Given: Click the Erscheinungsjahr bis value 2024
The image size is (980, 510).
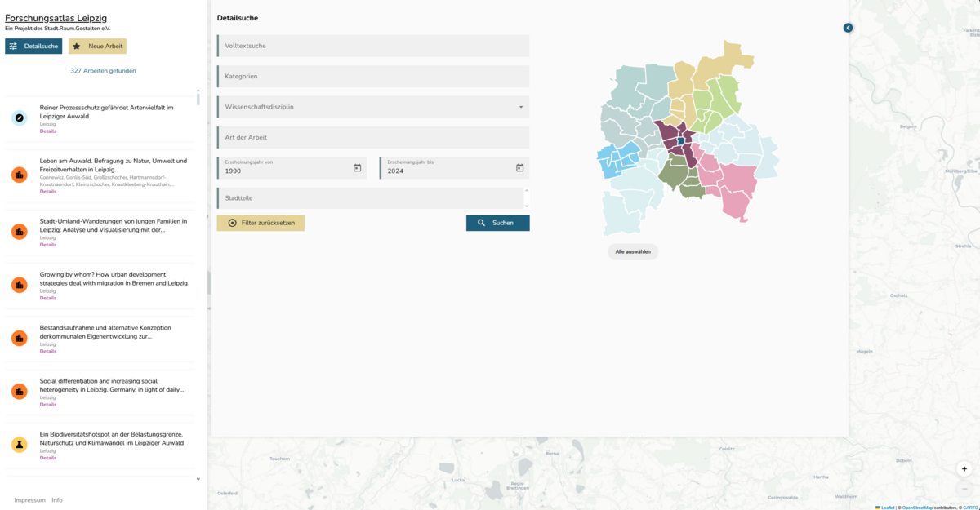Looking at the screenshot, I should 396,171.
